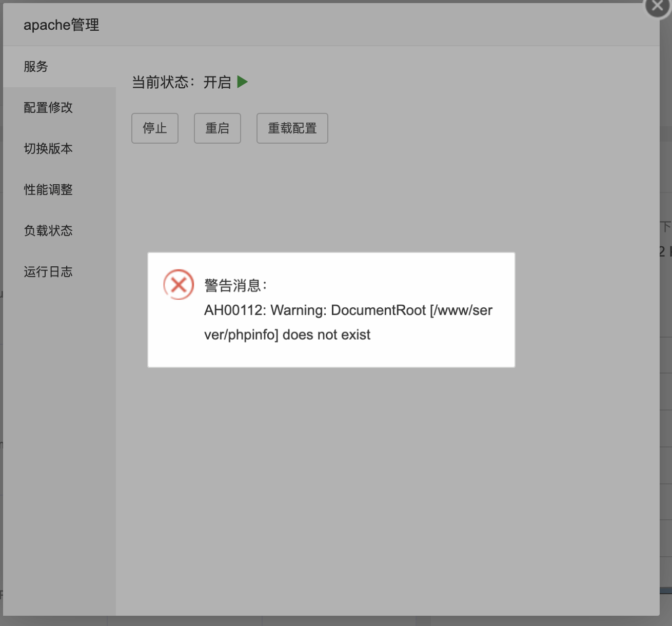Click 重载配置 to reload the config
The image size is (672, 626).
point(292,128)
